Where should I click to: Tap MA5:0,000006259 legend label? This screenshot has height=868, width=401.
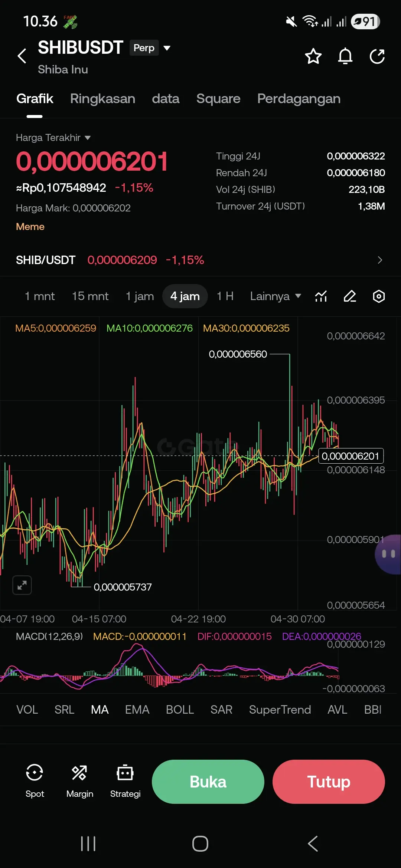[56, 328]
